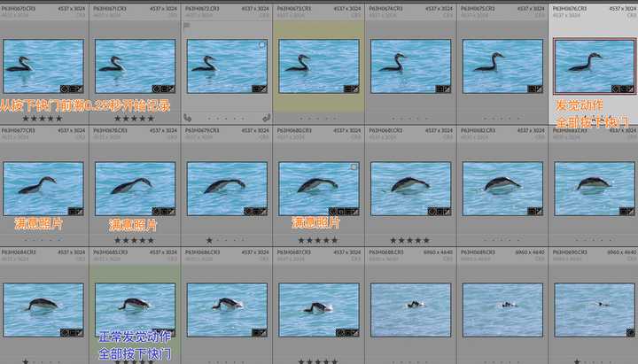The image size is (638, 364).
Task: Click the develop adjustments badge on P63H0679.CR3
Action: [263, 211]
